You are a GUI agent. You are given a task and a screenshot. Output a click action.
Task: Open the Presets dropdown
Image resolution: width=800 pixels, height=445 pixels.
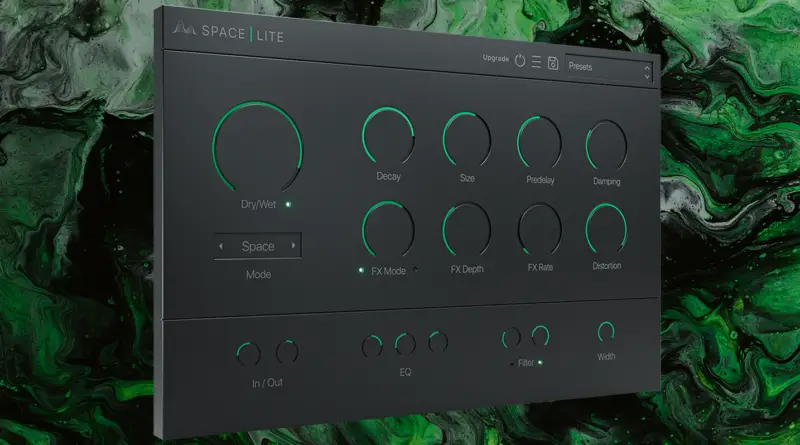pyautogui.click(x=609, y=68)
